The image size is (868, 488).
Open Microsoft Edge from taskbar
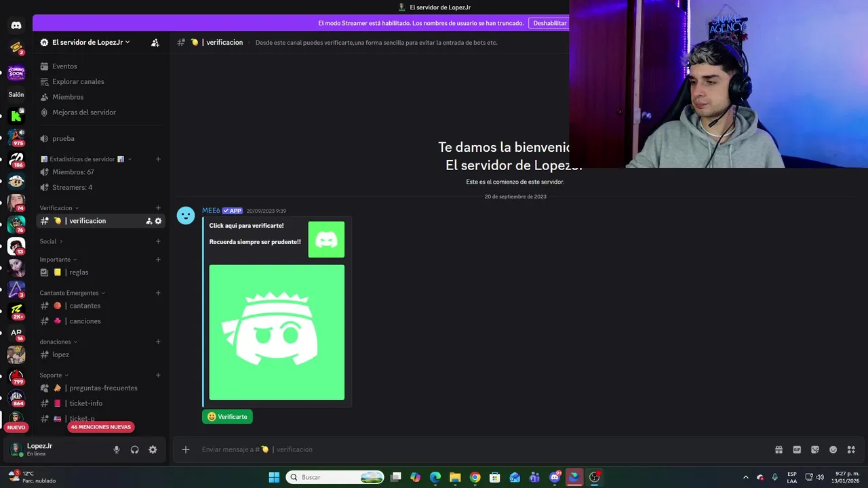click(435, 477)
